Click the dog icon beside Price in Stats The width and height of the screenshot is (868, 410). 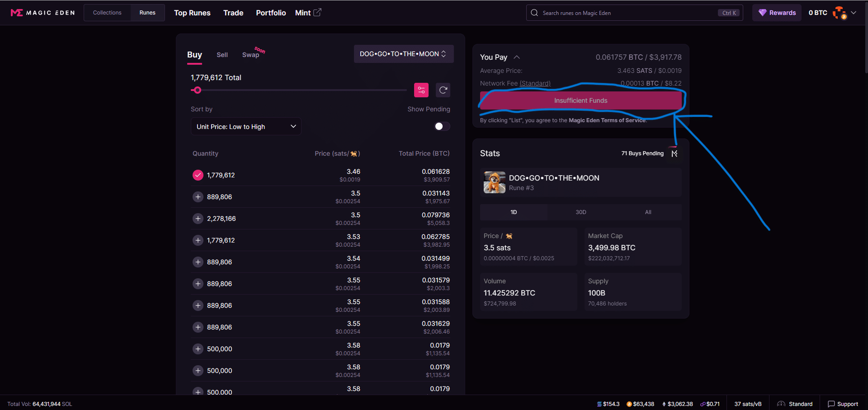pyautogui.click(x=509, y=236)
